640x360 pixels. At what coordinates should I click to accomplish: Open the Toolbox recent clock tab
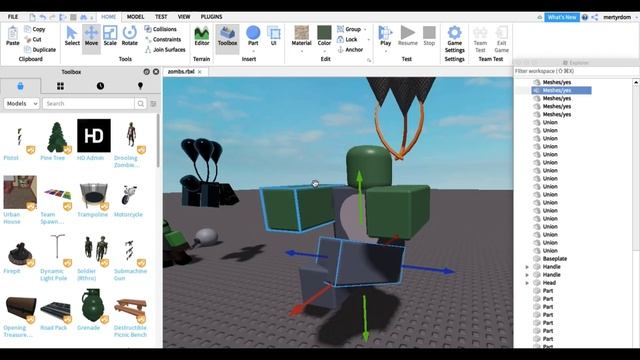point(100,86)
